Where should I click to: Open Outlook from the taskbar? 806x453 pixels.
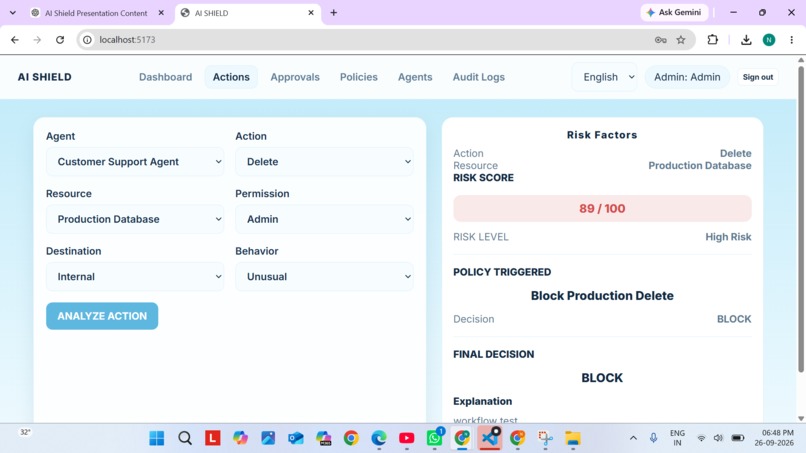[296, 438]
